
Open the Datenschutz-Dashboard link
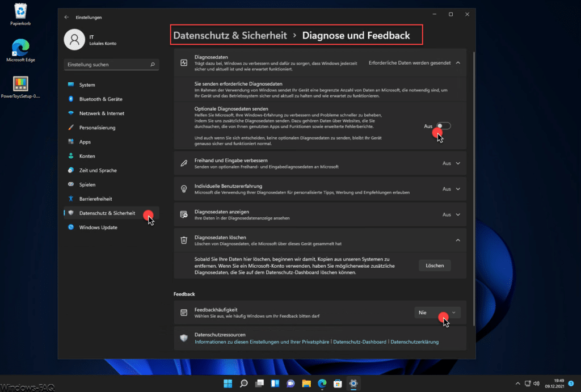(359, 342)
